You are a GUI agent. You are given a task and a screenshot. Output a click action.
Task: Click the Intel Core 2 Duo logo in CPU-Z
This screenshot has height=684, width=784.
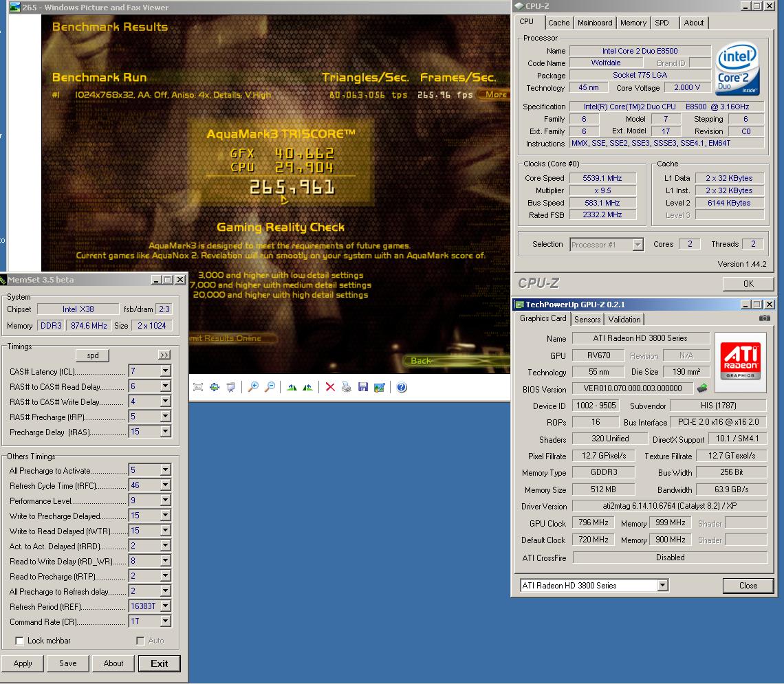[x=737, y=69]
